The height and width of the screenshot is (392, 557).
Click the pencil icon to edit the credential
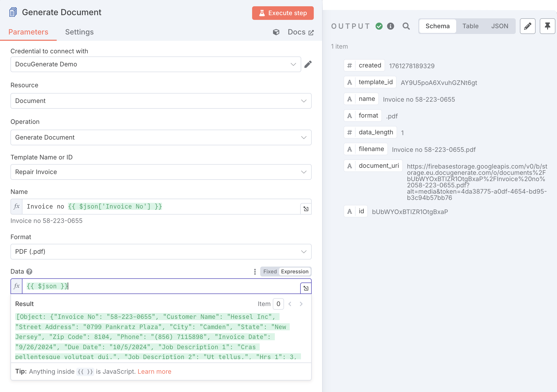[308, 64]
